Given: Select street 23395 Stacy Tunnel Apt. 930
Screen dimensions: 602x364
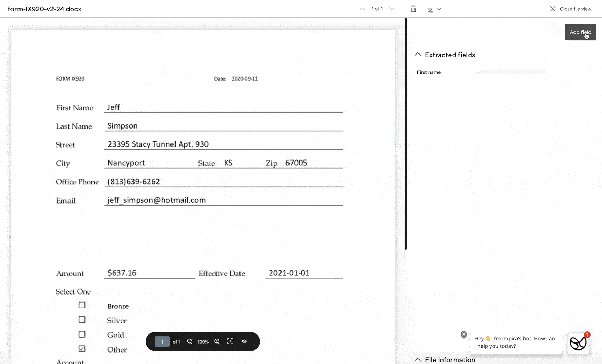Looking at the screenshot, I should click(158, 144).
